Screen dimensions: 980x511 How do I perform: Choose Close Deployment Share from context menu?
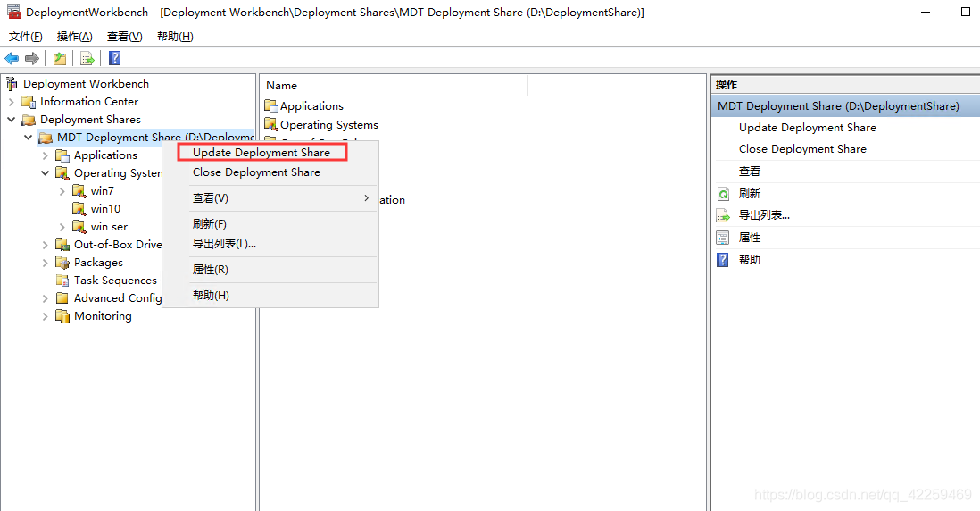point(256,172)
